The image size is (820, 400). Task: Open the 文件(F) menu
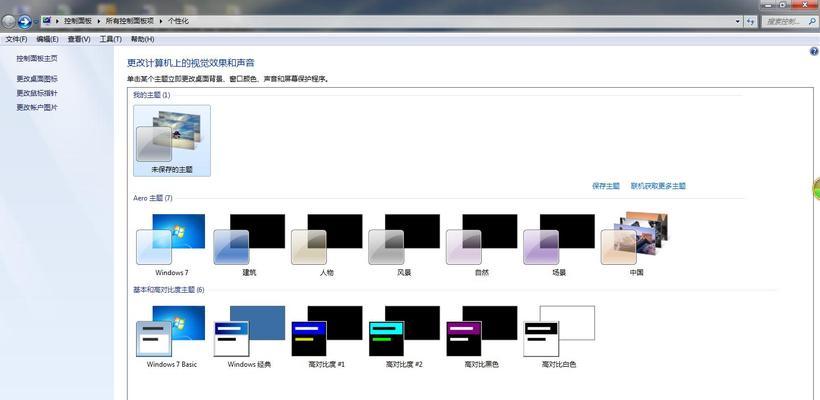point(16,39)
